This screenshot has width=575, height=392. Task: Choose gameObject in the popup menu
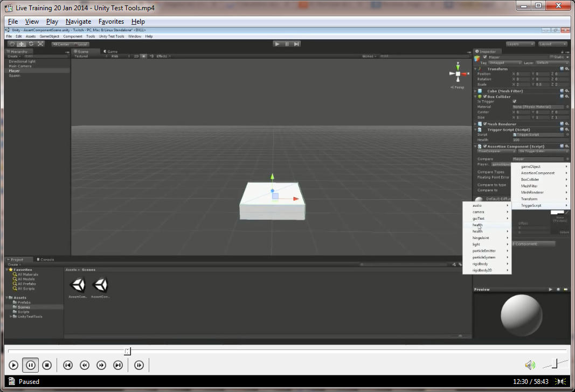(x=540, y=167)
